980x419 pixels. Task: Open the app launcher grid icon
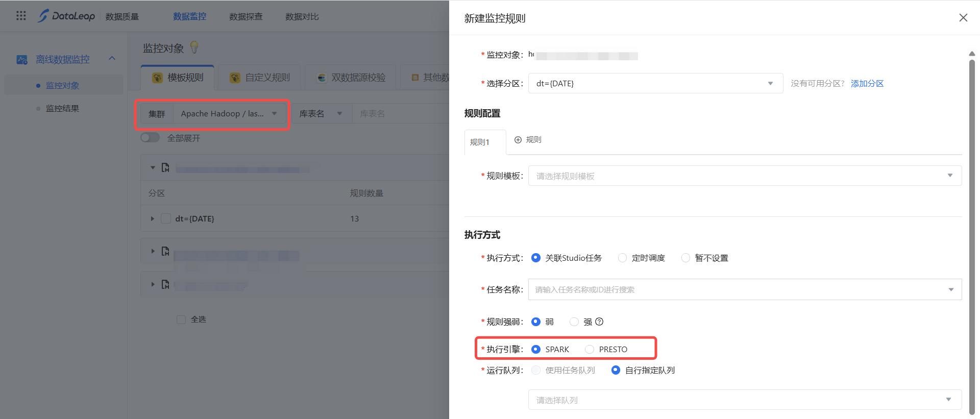pyautogui.click(x=21, y=16)
